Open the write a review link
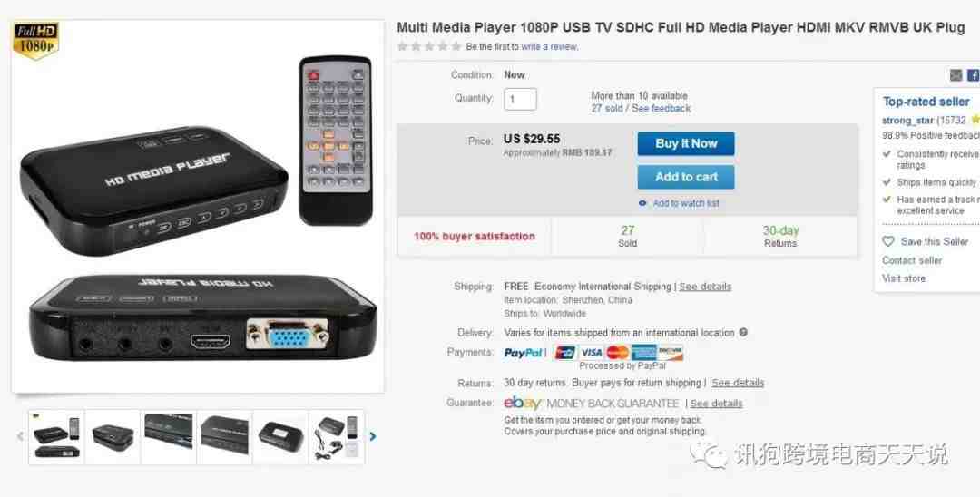This screenshot has width=980, height=497. click(549, 47)
